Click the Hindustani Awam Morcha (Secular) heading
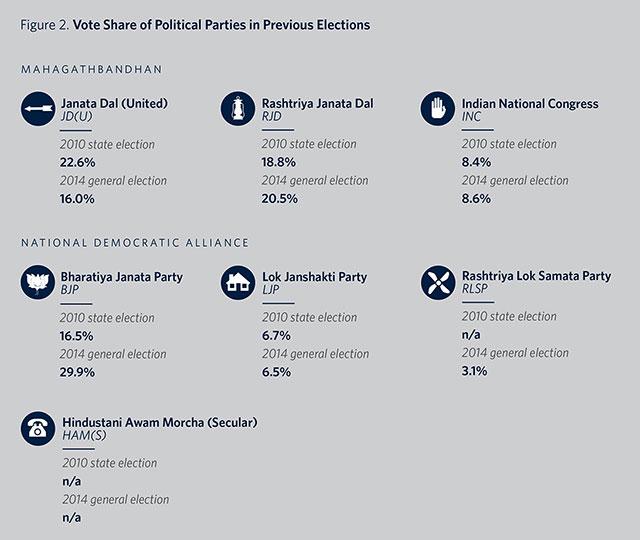Screen dimensions: 640x540 tap(160, 422)
